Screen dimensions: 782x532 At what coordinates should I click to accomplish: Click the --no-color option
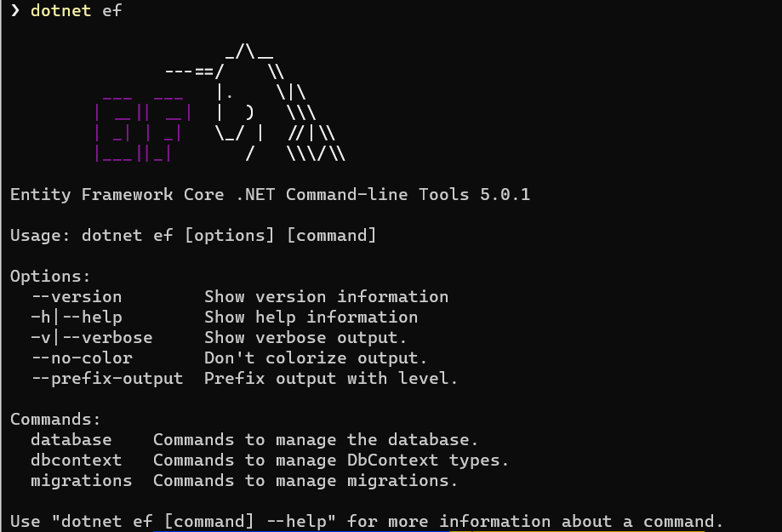[x=81, y=358]
